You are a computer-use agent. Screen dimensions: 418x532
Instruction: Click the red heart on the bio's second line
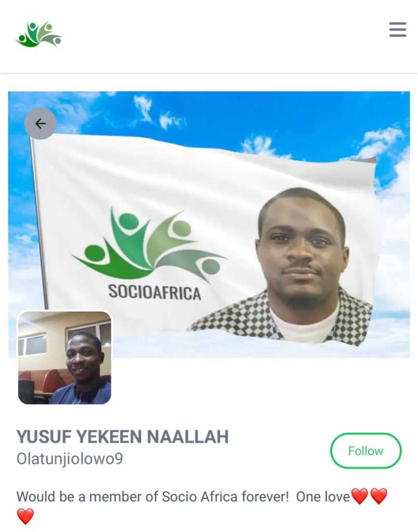point(25,516)
